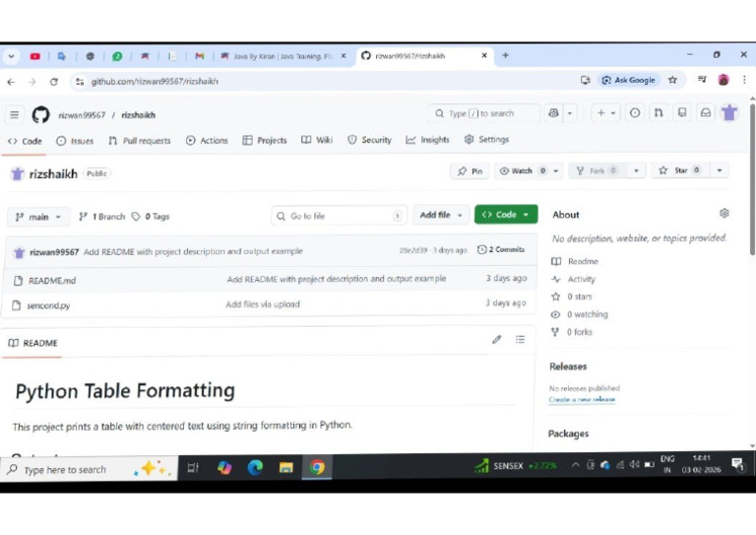Image resolution: width=756 pixels, height=535 pixels.
Task: Open the GitHub hamburger navigation menu
Action: [x=15, y=115]
